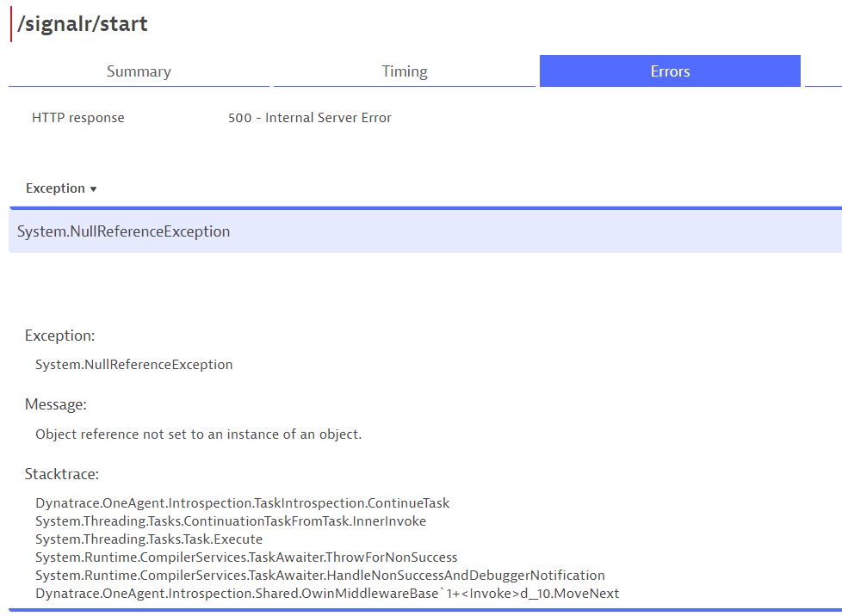Click the Tasks.Task.Execute stack frame
Screen dimensions: 842x616
coord(148,539)
